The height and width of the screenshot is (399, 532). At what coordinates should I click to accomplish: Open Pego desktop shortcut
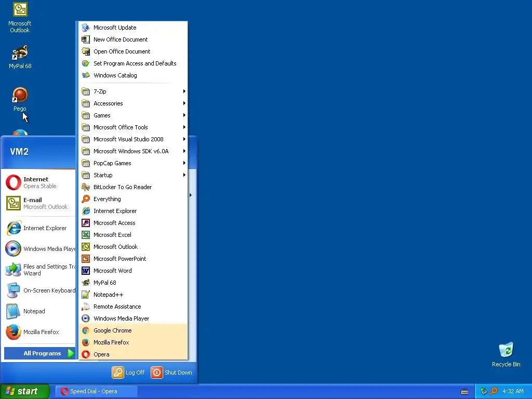pyautogui.click(x=20, y=99)
